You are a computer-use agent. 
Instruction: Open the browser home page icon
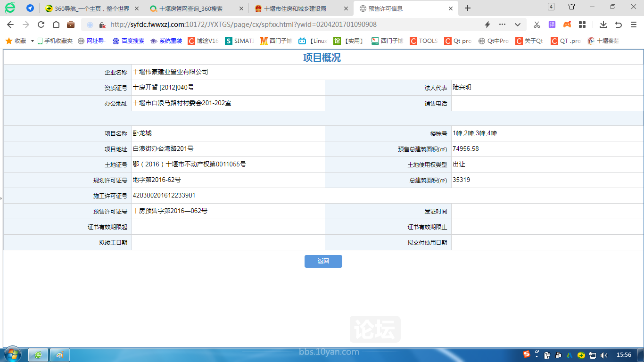pos(56,25)
